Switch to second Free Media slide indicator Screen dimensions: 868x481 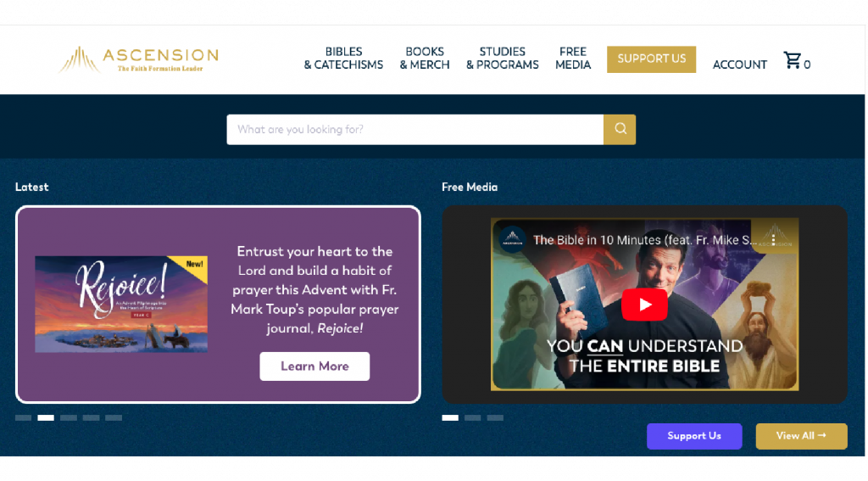pyautogui.click(x=473, y=418)
